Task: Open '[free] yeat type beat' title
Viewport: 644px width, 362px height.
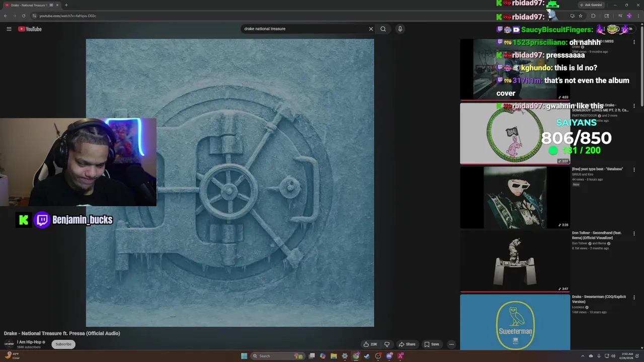Action: point(597,169)
